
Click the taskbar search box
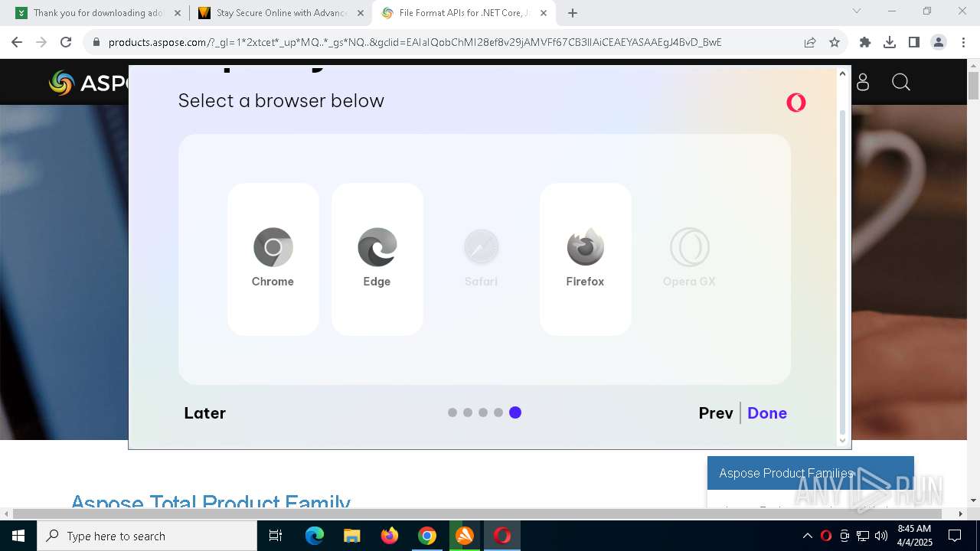147,536
